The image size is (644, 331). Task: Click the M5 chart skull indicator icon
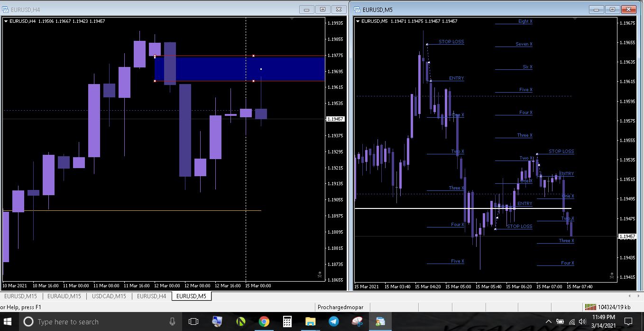(x=612, y=275)
